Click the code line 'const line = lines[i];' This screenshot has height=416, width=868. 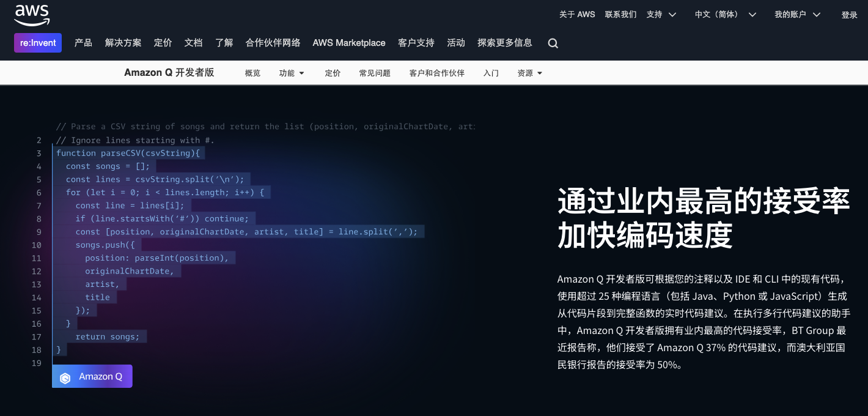(x=130, y=206)
